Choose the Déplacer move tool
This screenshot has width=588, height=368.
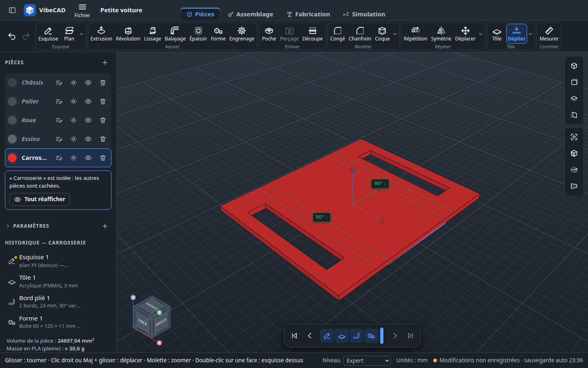pos(465,34)
